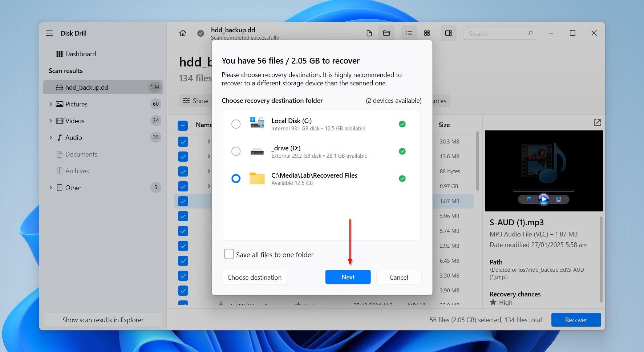Click Show scan results in Explorer
The height and width of the screenshot is (352, 644).
coord(103,320)
